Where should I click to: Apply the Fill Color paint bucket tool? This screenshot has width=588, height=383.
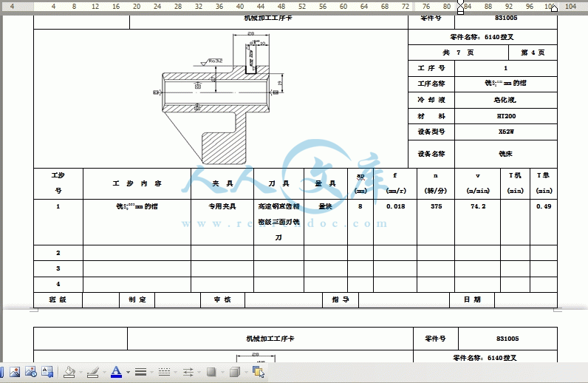69,372
